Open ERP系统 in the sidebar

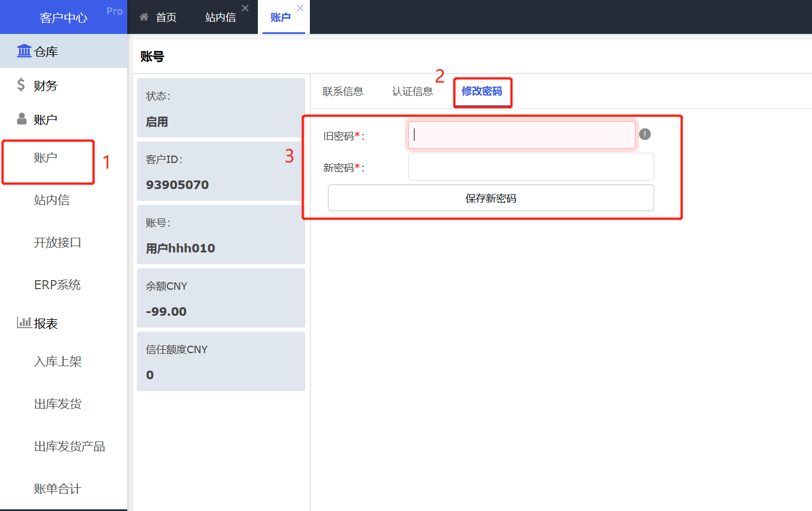click(x=58, y=285)
